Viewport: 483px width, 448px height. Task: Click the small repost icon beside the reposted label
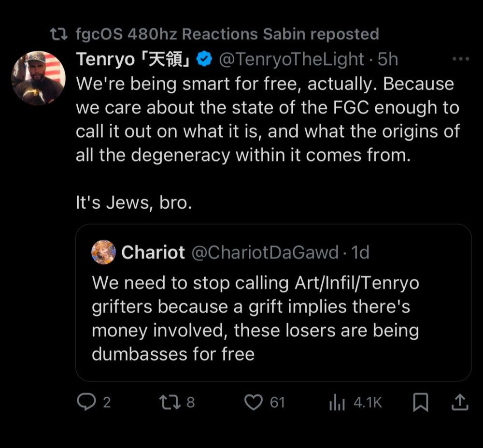pos(59,34)
